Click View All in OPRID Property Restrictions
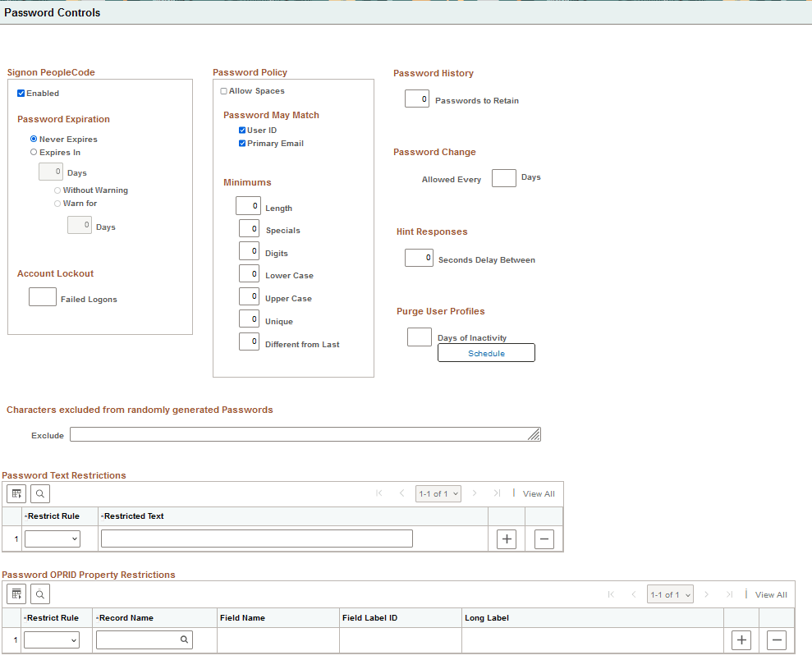This screenshot has width=812, height=660. [770, 594]
